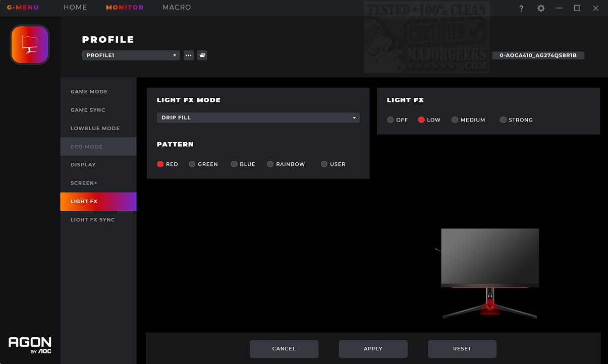The height and width of the screenshot is (364, 608).
Task: Switch to MACRO tab
Action: pos(177,8)
